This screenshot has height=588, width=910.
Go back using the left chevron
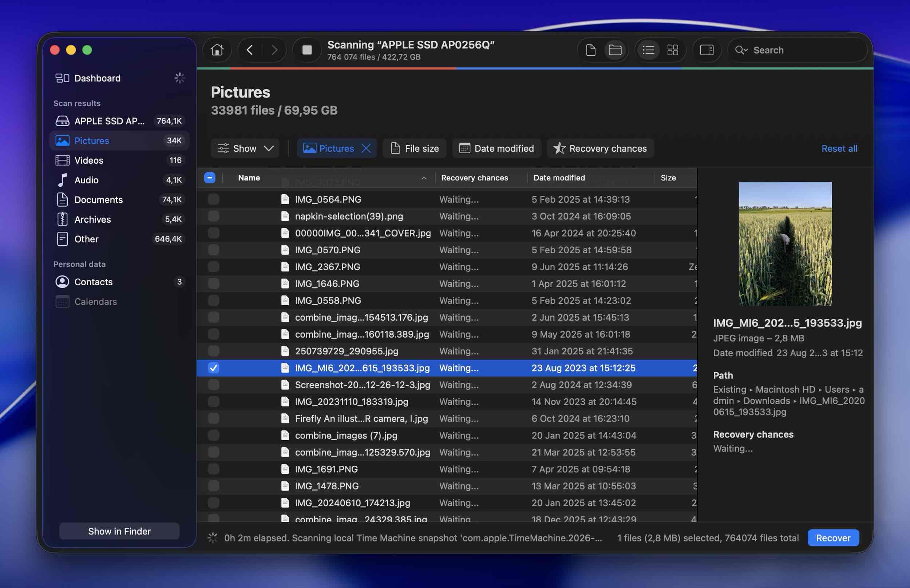250,50
